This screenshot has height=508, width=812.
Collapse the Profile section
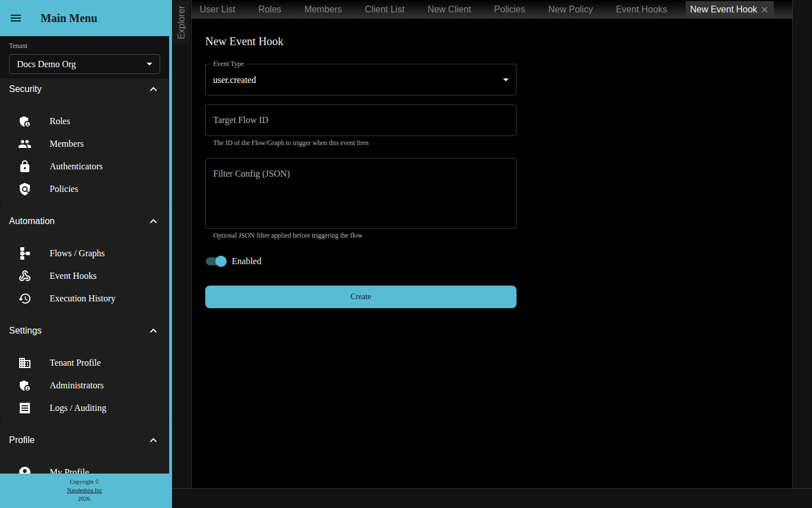click(x=153, y=440)
